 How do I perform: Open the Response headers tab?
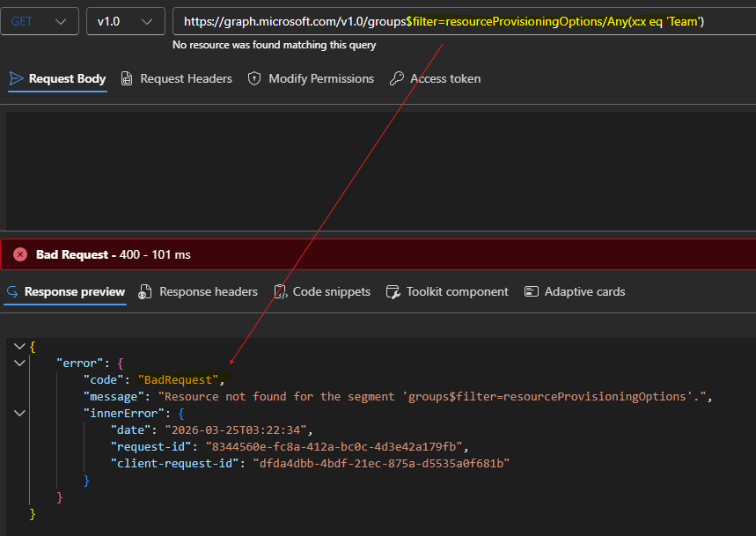point(198,291)
